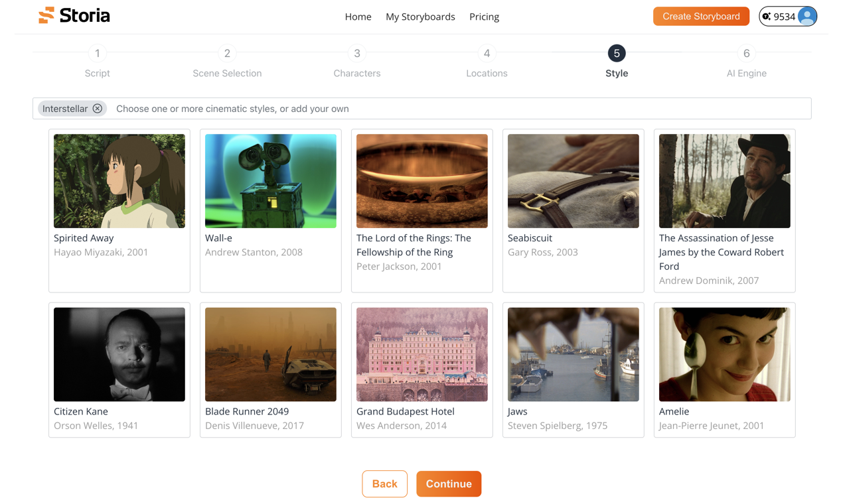
Task: Click the Wall-e title text
Action: pyautogui.click(x=218, y=238)
